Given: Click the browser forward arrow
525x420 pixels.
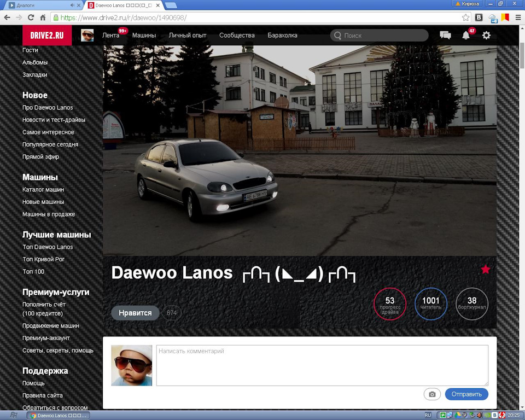Looking at the screenshot, I should point(19,17).
